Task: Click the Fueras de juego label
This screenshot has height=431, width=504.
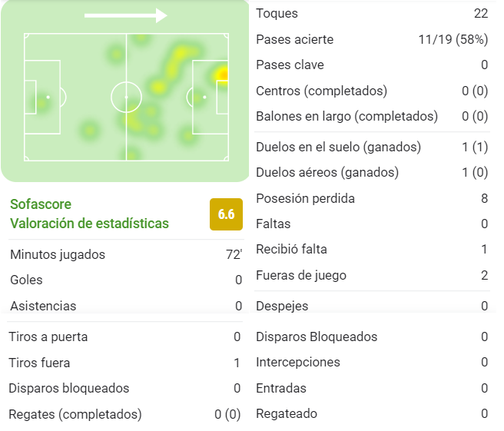Action: [x=301, y=276]
